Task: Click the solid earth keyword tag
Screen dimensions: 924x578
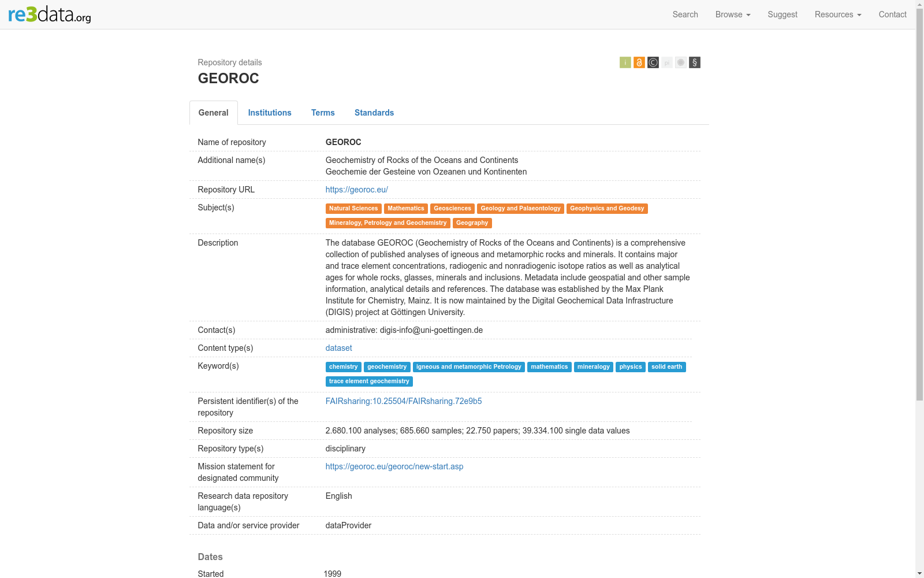Action: [667, 367]
